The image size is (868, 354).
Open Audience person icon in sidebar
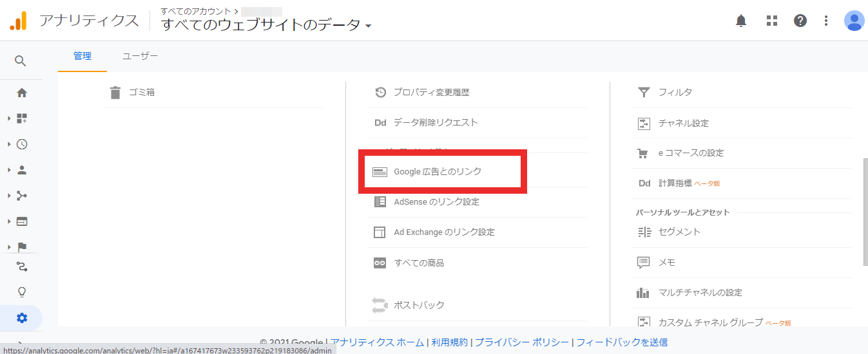coord(22,170)
